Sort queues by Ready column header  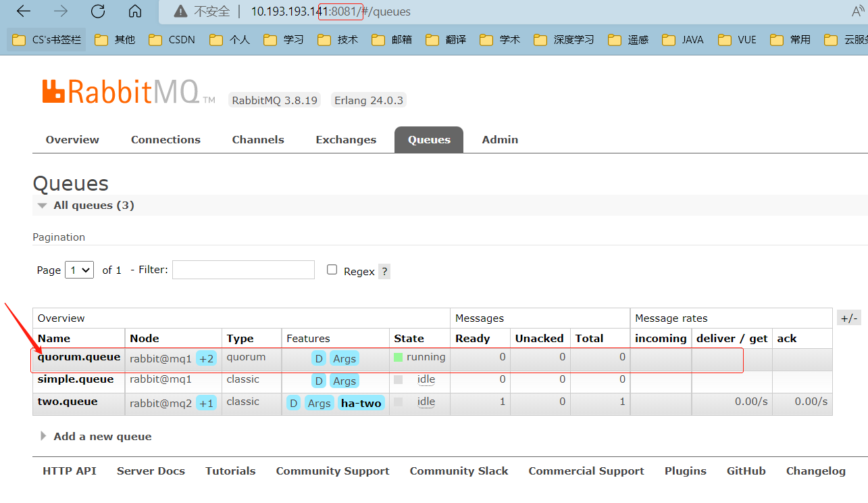pyautogui.click(x=473, y=338)
